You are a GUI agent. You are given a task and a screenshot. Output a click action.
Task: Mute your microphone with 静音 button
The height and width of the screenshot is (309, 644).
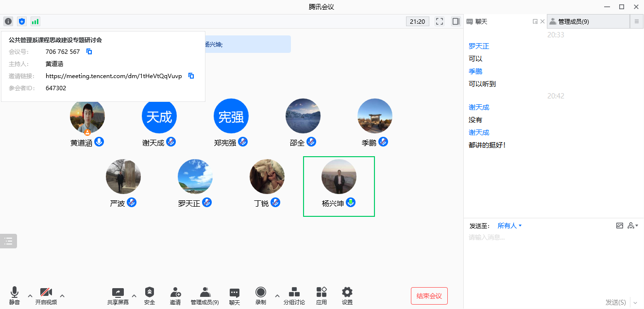pyautogui.click(x=15, y=295)
